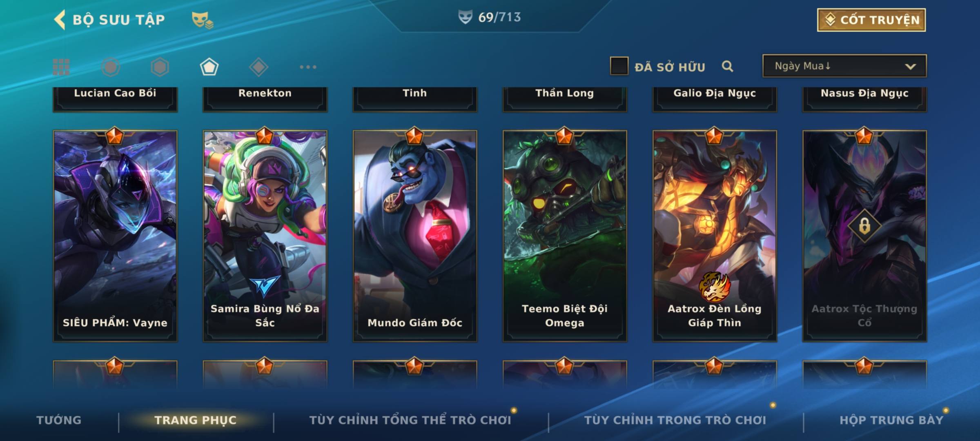This screenshot has width=980, height=441.
Task: Open the three-dots more filters icon
Action: tap(308, 67)
